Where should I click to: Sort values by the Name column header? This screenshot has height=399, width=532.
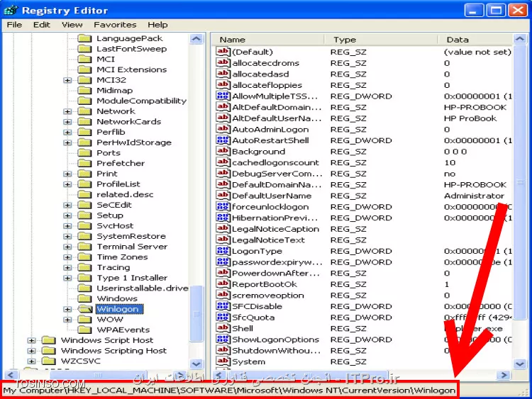point(268,40)
